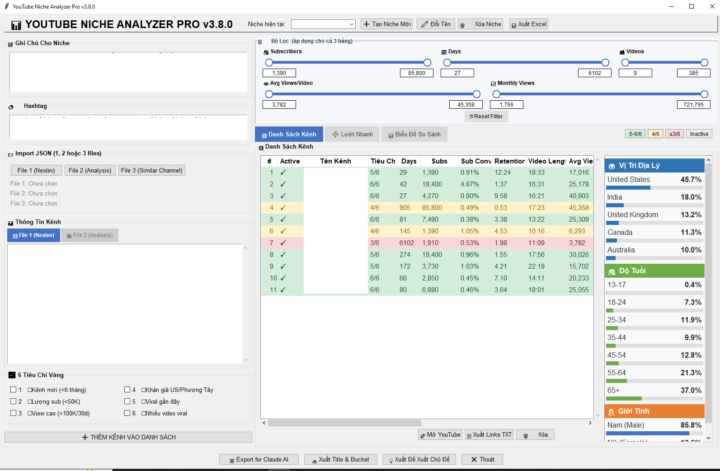Click the green 5-6/6 legend badge
This screenshot has height=471, width=720.
click(x=635, y=134)
